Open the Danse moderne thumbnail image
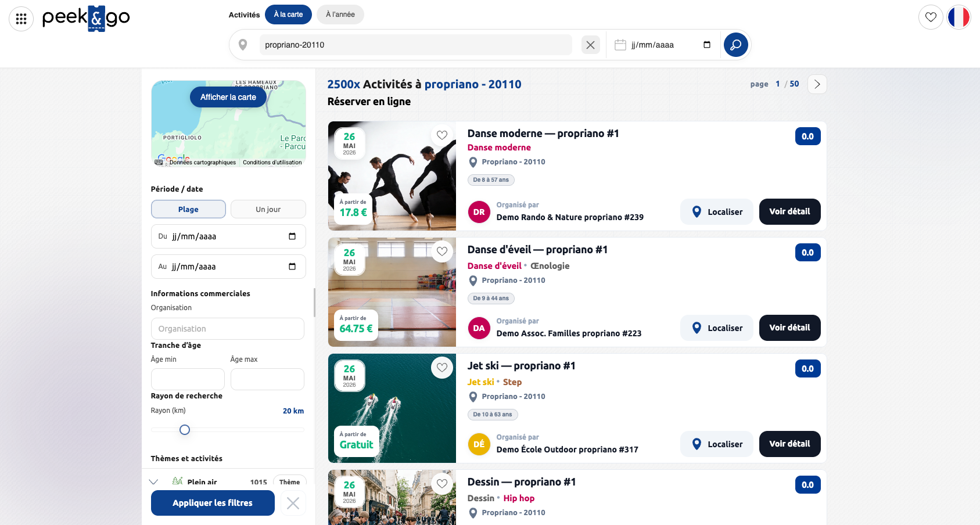 (392, 176)
